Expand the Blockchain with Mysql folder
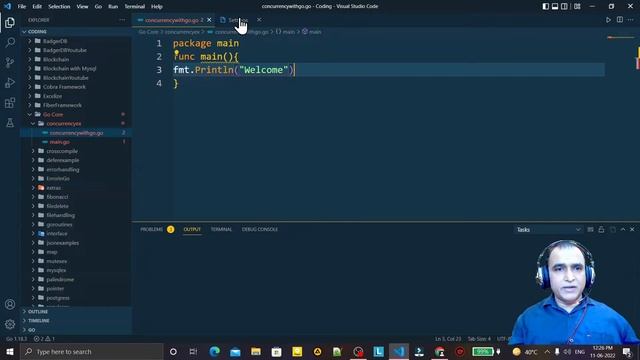This screenshot has width=640, height=360. coord(69,69)
